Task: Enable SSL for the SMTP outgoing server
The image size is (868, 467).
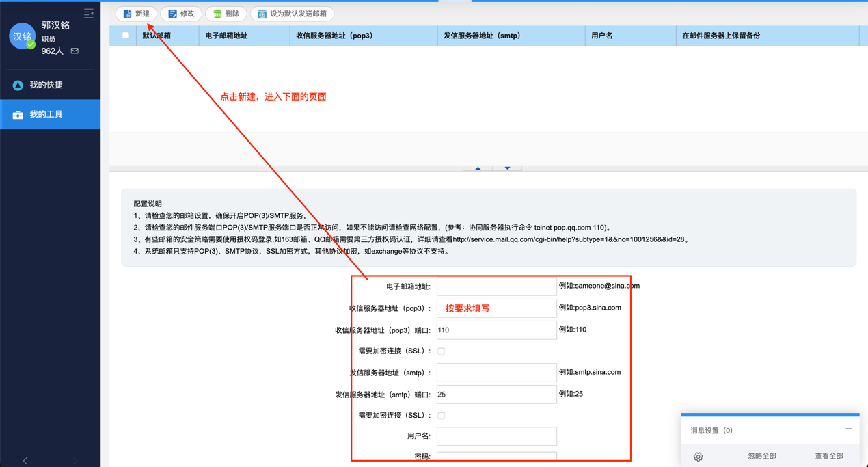Action: [441, 415]
